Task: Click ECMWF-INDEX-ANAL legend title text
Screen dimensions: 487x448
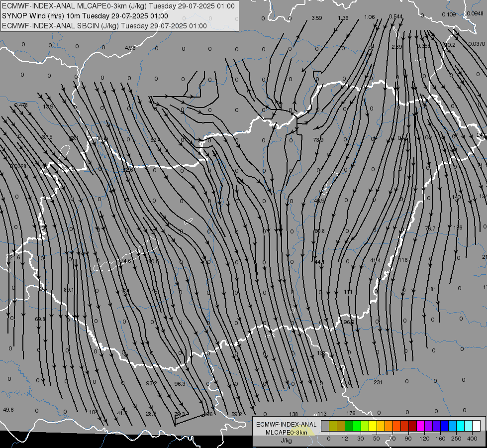Action: (x=287, y=425)
